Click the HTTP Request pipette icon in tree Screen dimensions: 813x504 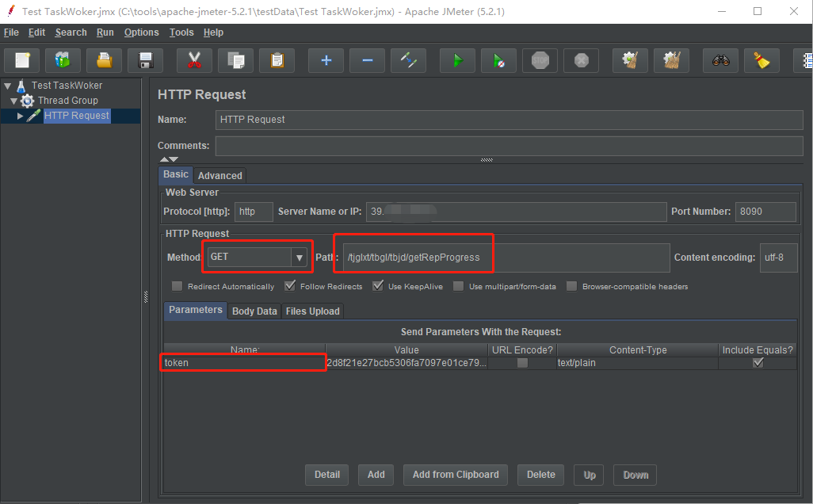34,116
